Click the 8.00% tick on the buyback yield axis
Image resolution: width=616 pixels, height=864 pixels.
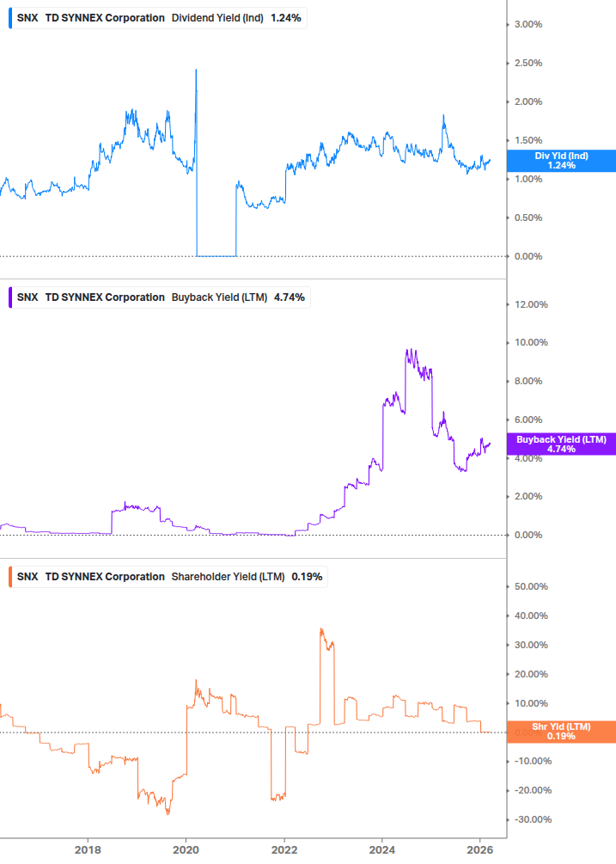528,382
